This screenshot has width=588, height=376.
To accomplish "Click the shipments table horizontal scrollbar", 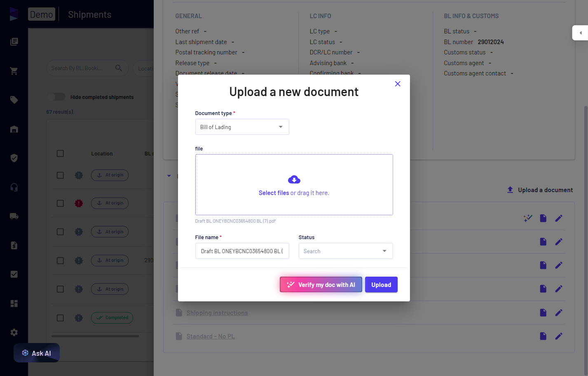I will click(x=95, y=336).
